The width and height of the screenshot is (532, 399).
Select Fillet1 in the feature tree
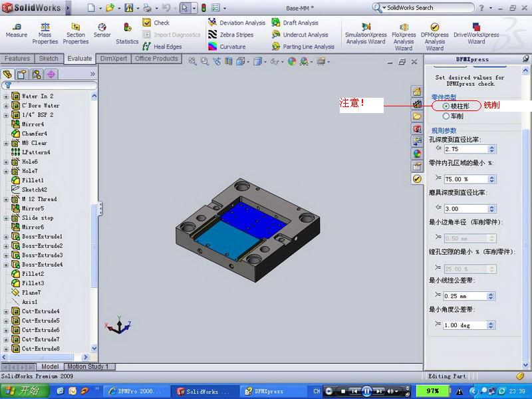click(x=33, y=180)
